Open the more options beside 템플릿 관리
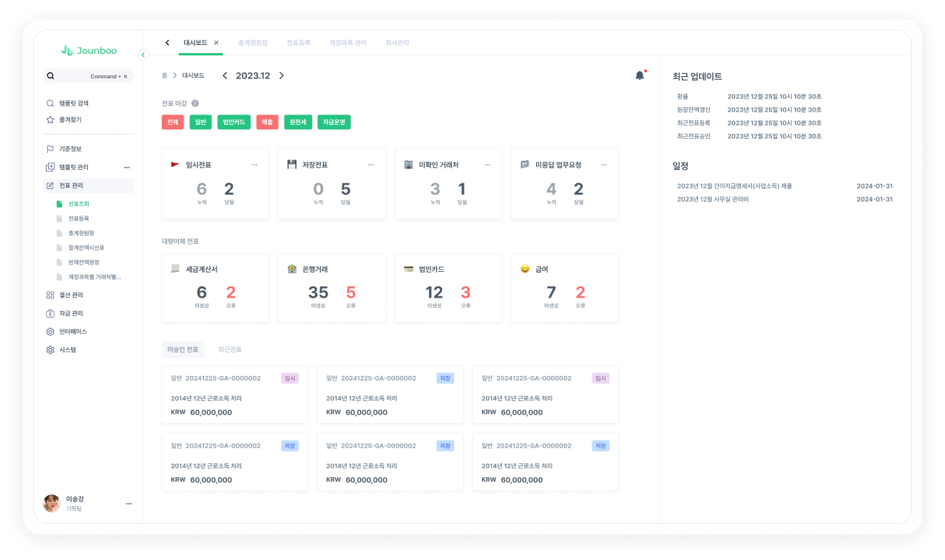The image size is (945, 560). click(126, 167)
